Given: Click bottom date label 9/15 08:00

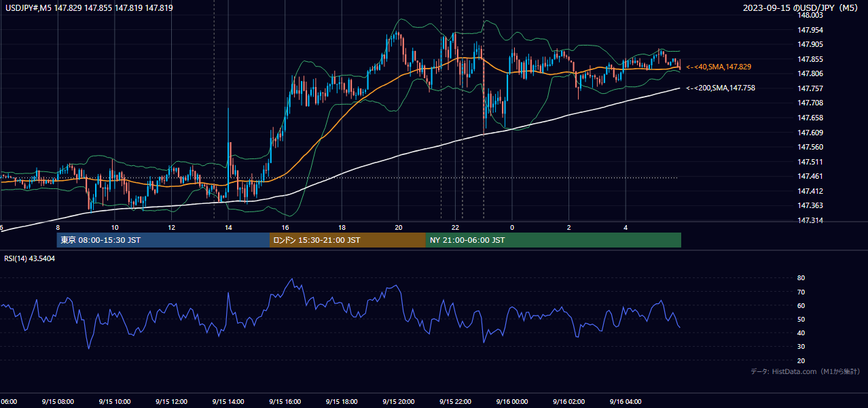Looking at the screenshot, I should pyautogui.click(x=57, y=401).
